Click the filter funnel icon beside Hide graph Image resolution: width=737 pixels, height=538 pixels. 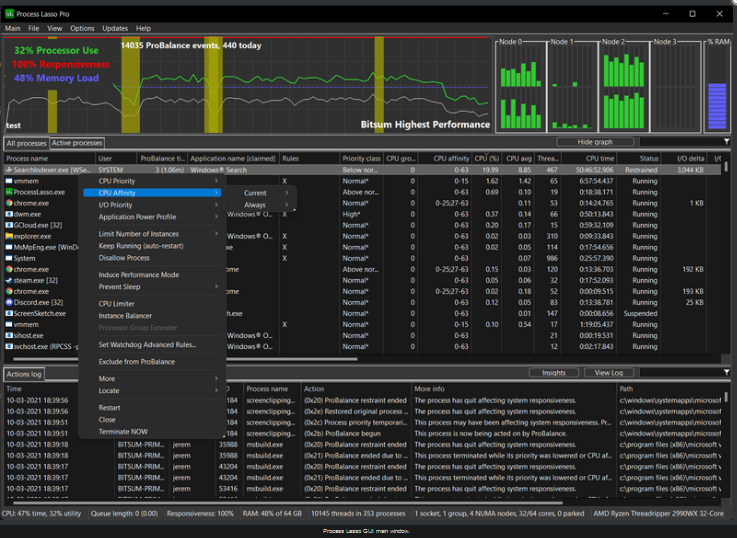[x=726, y=141]
